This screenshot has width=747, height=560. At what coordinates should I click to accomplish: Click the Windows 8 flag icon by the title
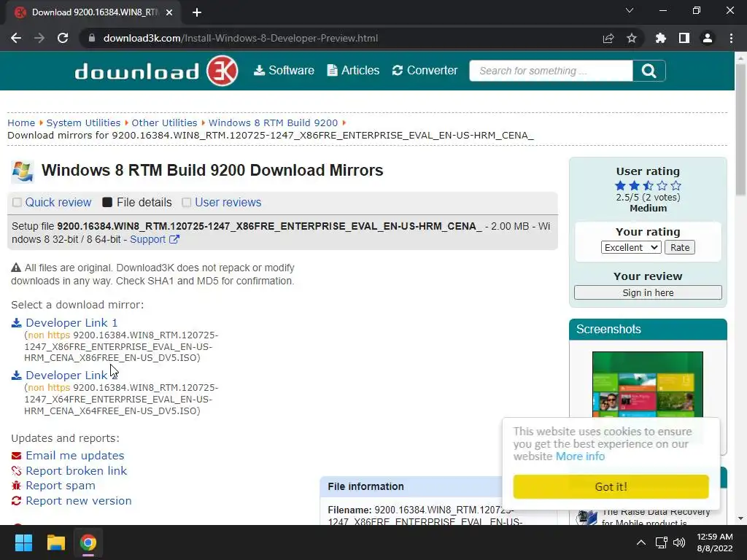click(23, 171)
